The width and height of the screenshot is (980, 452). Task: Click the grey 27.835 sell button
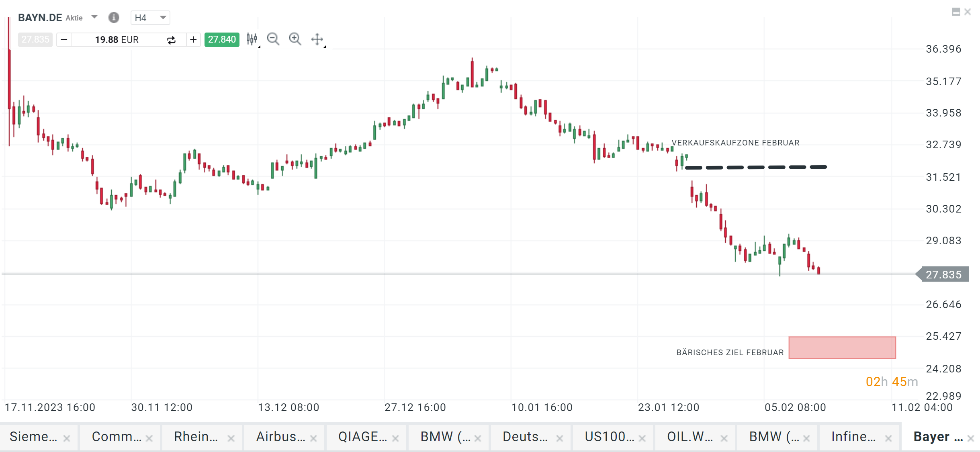click(x=35, y=39)
